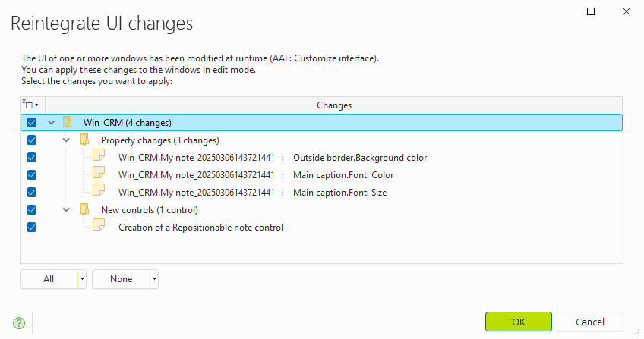Untick the Main caption.Font: Size checkbox
Screen dimensions: 644x339
coord(32,192)
